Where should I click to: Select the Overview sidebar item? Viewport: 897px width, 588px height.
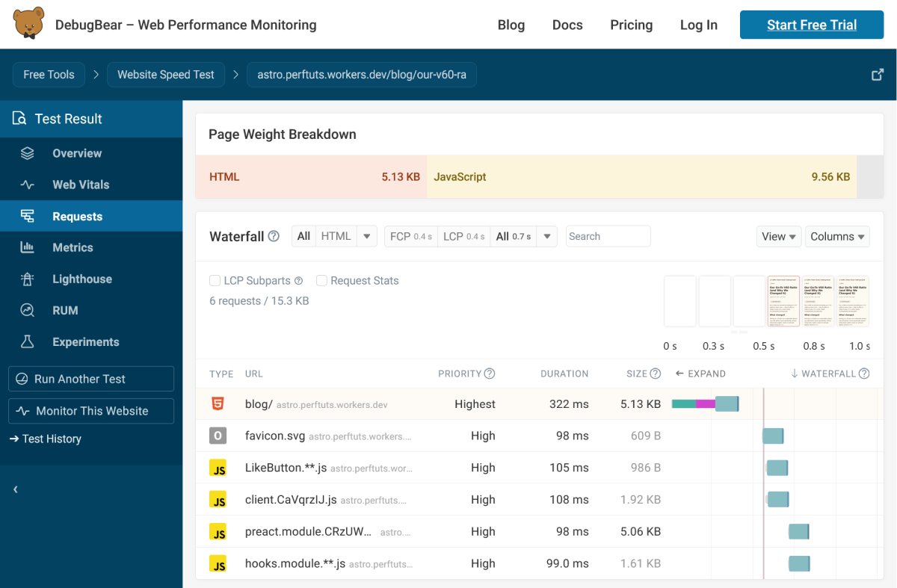coord(91,153)
